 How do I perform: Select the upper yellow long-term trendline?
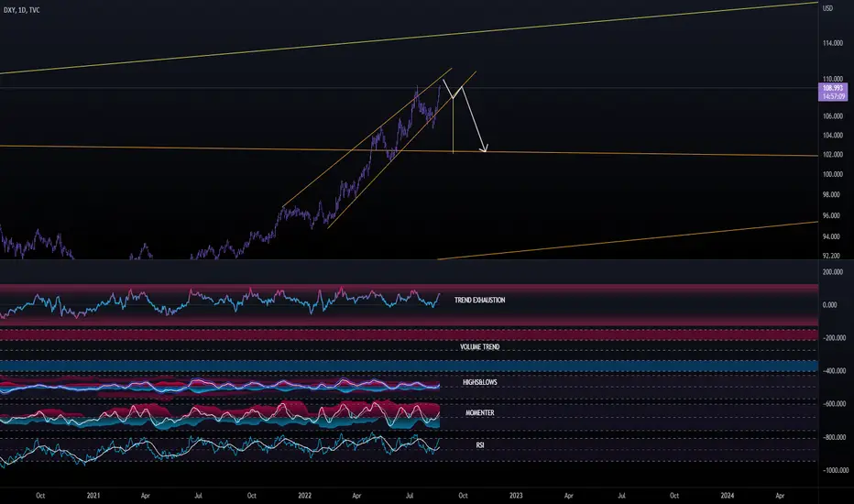pyautogui.click(x=409, y=38)
